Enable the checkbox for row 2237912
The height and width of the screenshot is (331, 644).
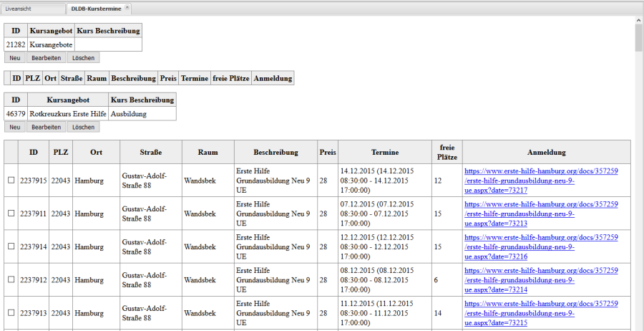[x=11, y=280]
